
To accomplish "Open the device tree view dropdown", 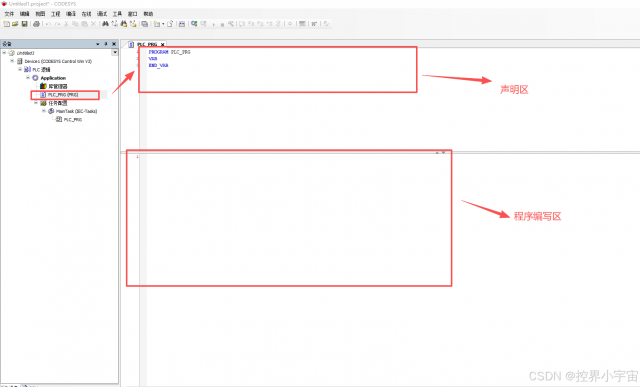I will 115,52.
